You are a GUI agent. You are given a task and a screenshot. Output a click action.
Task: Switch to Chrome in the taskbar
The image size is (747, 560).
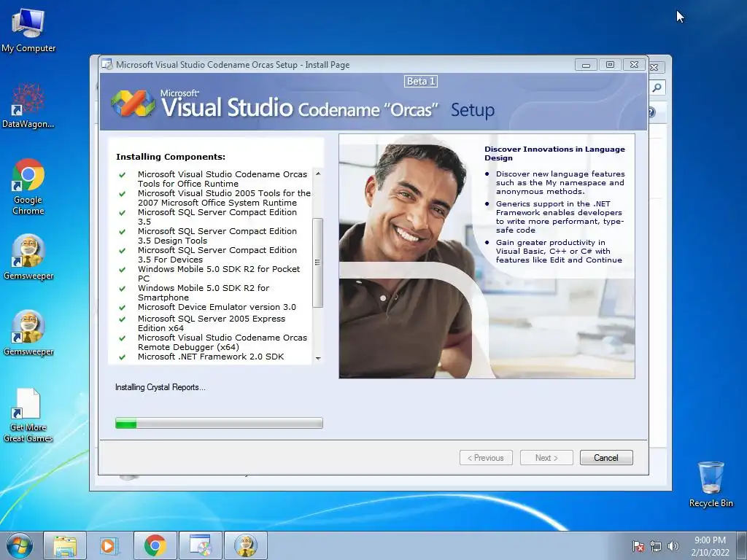pos(155,545)
